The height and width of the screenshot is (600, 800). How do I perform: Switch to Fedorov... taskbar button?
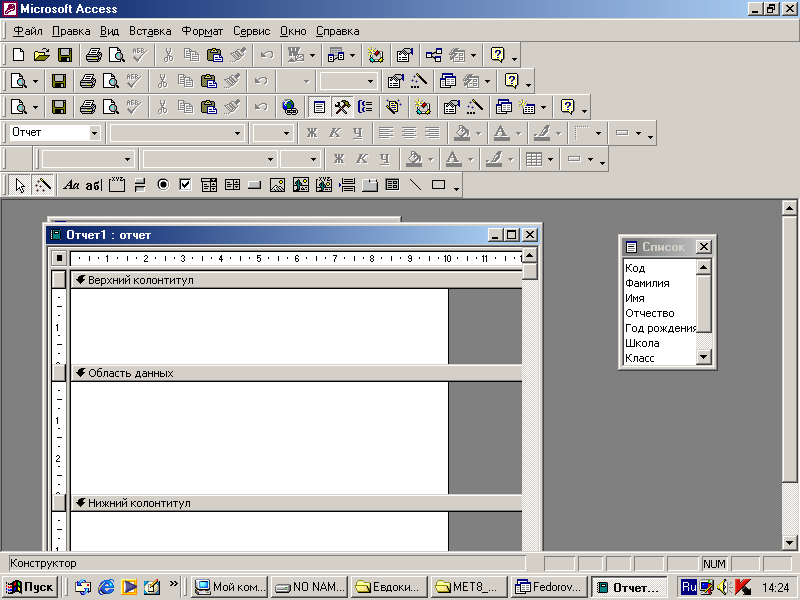tap(548, 587)
